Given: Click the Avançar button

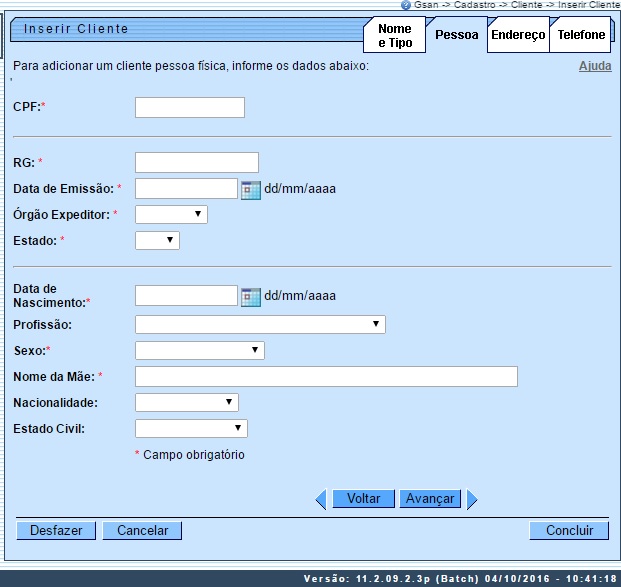Looking at the screenshot, I should pyautogui.click(x=430, y=499).
